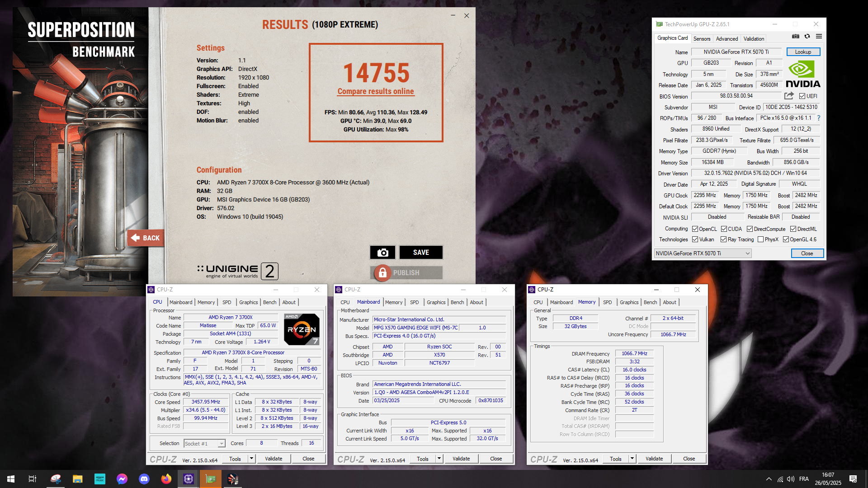Click the 14755 benchmark score

[x=376, y=73]
